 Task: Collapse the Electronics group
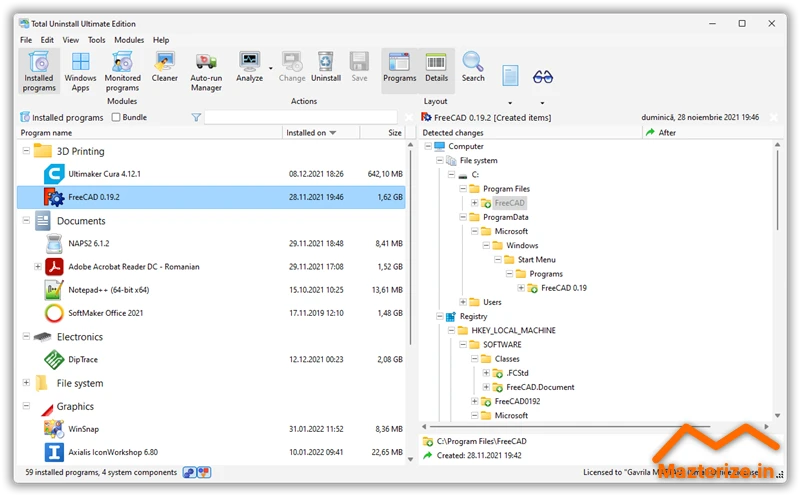click(26, 336)
